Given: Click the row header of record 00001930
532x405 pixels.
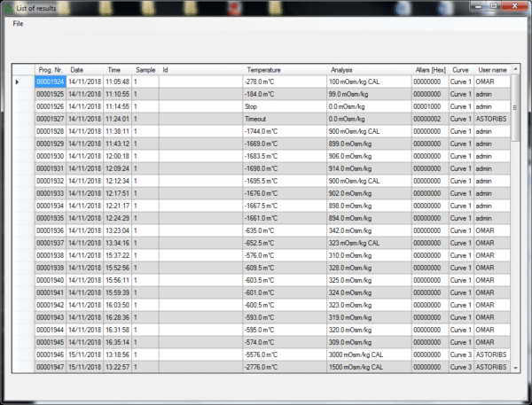Looking at the screenshot, I should tap(22, 155).
